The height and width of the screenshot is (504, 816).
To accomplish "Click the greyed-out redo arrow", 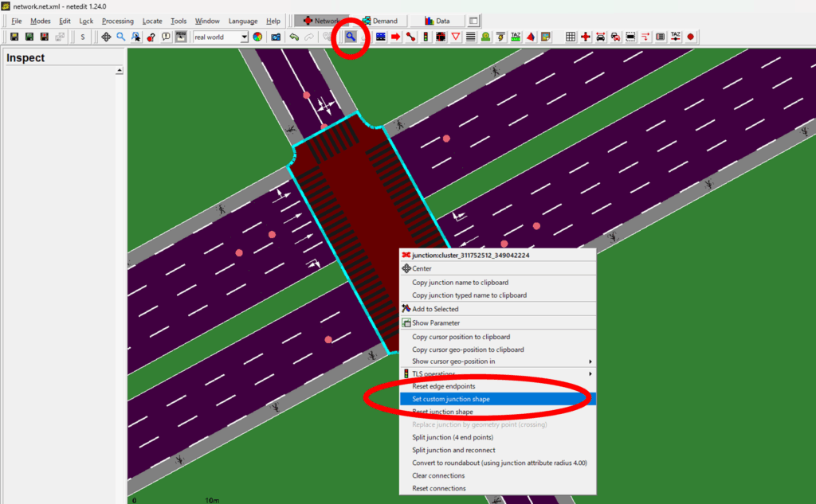I will [x=309, y=37].
